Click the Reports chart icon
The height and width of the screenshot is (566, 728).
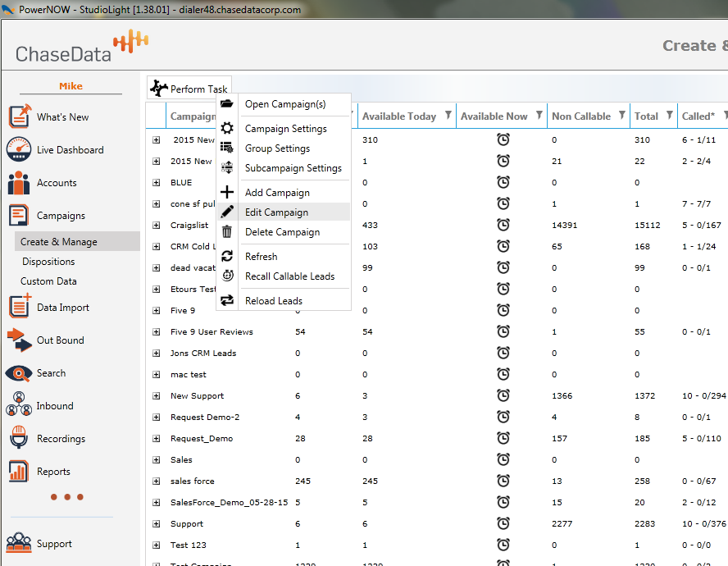(20, 472)
